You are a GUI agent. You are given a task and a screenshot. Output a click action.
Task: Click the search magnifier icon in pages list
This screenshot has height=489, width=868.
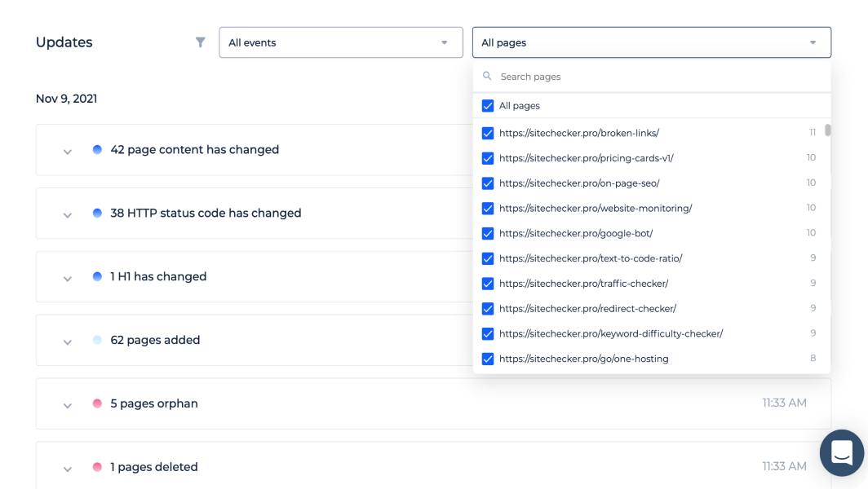tap(487, 76)
